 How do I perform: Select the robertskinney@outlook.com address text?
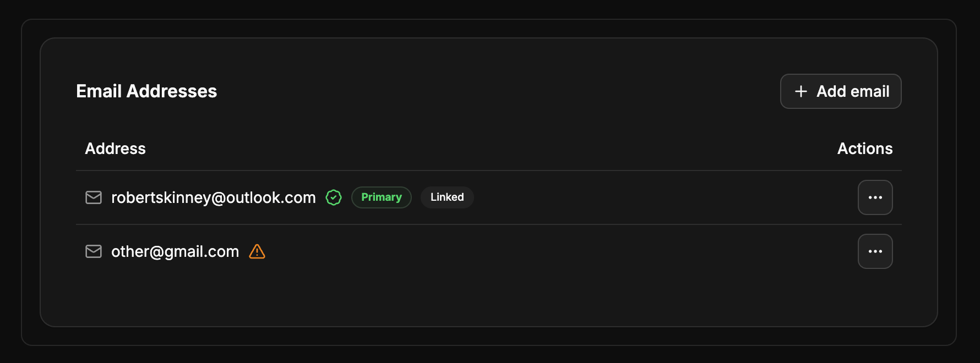[213, 197]
